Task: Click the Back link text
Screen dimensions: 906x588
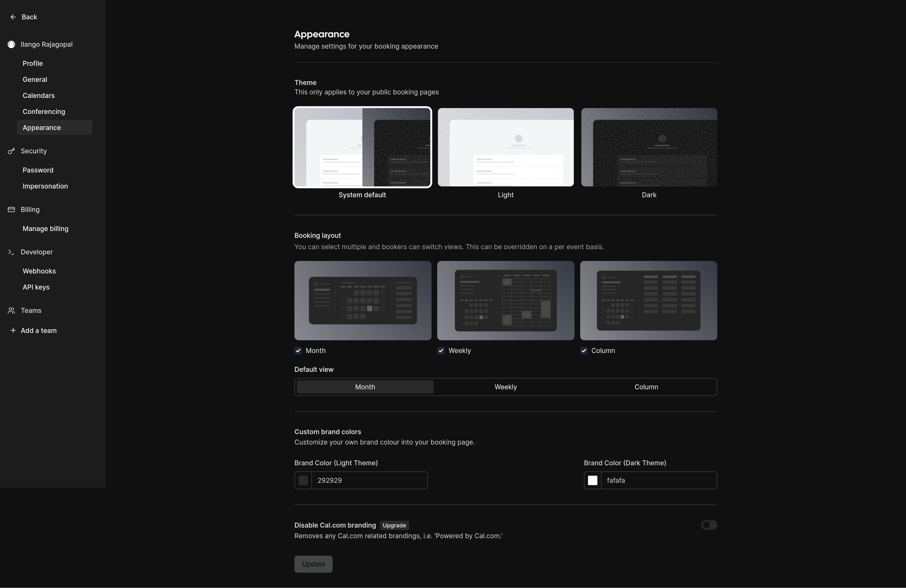Action: point(29,17)
